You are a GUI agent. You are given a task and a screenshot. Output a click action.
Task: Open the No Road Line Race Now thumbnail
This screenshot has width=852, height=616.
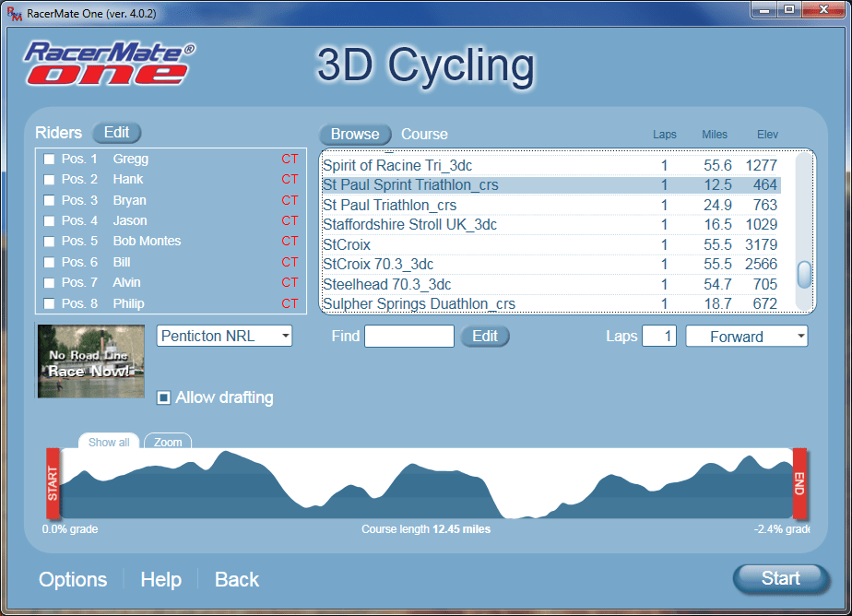90,361
